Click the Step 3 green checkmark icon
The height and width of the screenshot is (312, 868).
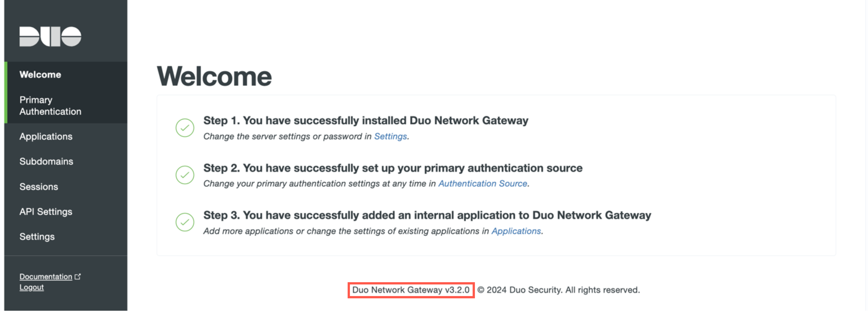click(185, 222)
